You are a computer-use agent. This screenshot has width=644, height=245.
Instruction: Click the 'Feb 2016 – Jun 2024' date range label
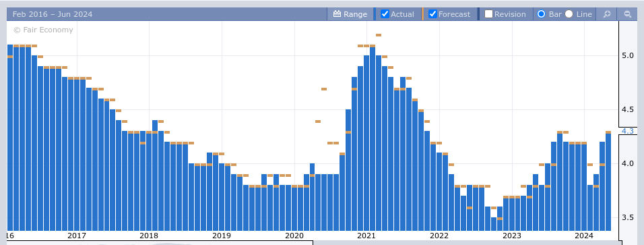53,14
